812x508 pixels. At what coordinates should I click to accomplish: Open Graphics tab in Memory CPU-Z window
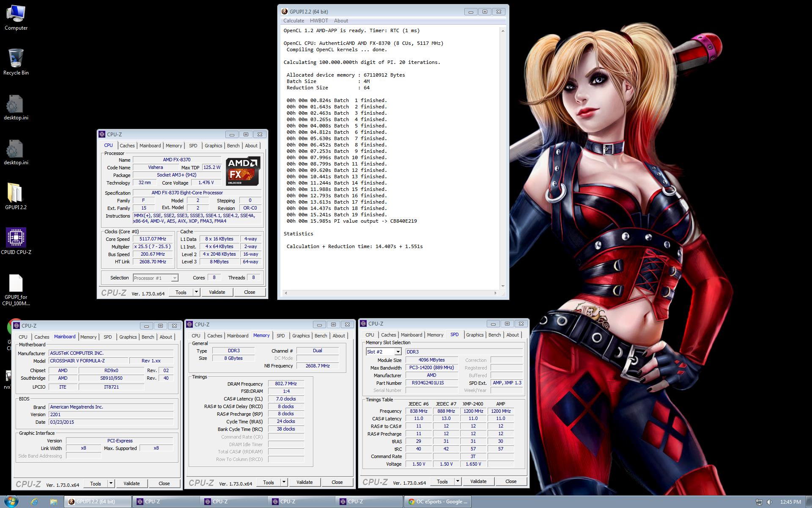(x=301, y=336)
